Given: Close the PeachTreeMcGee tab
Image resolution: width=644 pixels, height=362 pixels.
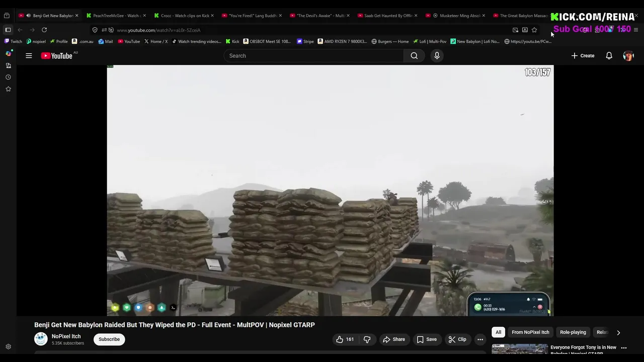Looking at the screenshot, I should [144, 16].
